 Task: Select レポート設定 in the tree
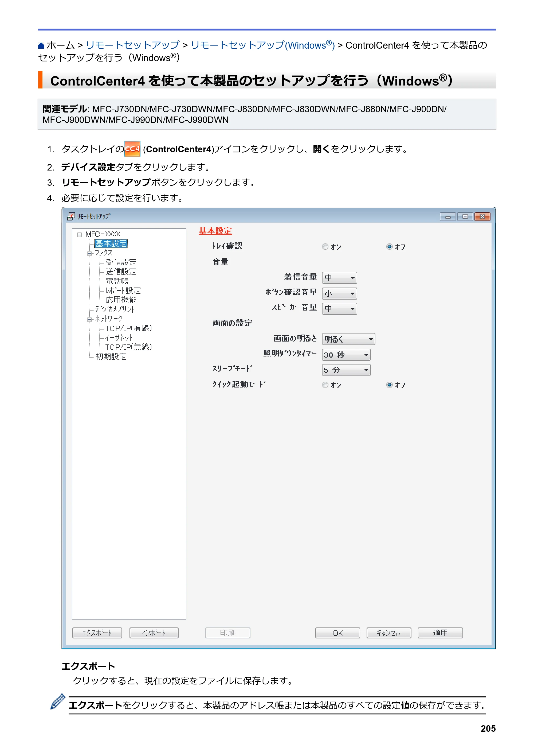coord(123,290)
